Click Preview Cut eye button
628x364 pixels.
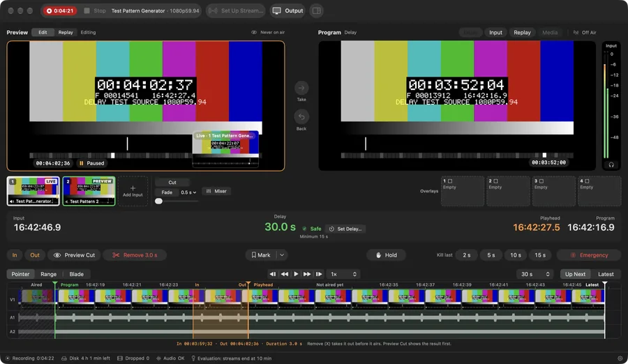75,255
